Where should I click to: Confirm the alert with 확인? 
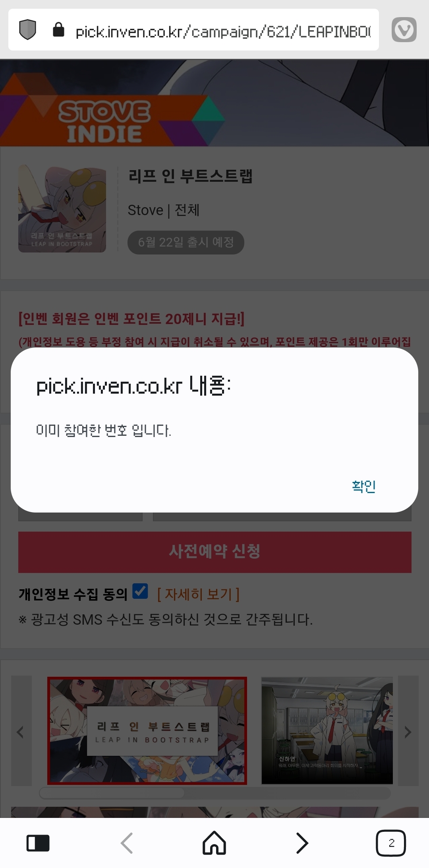[363, 486]
